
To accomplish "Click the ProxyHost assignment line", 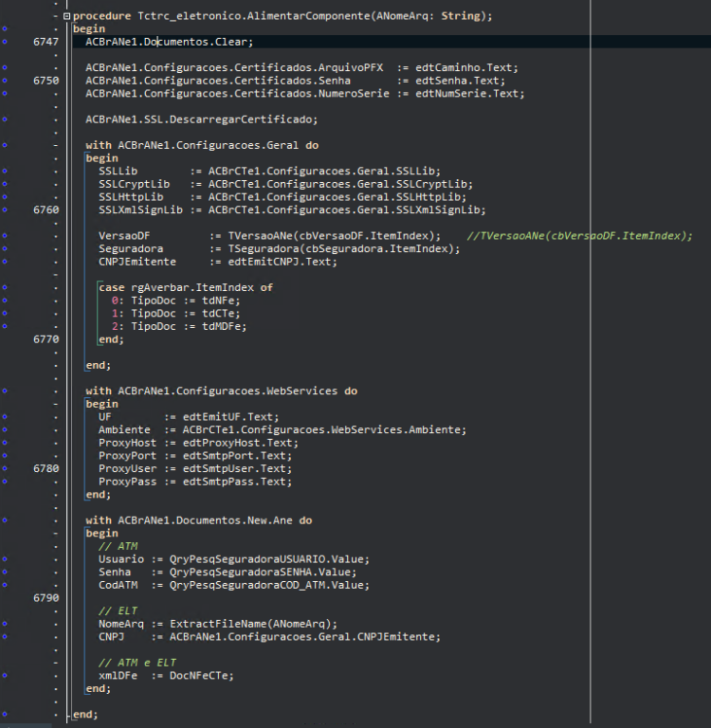I will [x=198, y=443].
